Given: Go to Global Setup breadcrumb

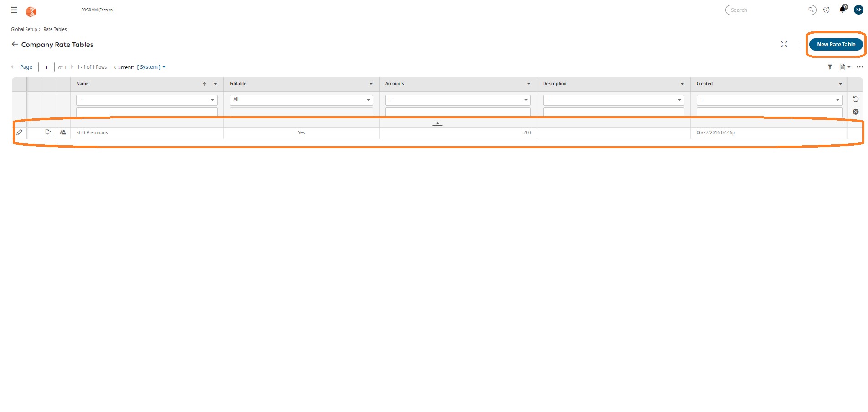Looking at the screenshot, I should [24, 29].
